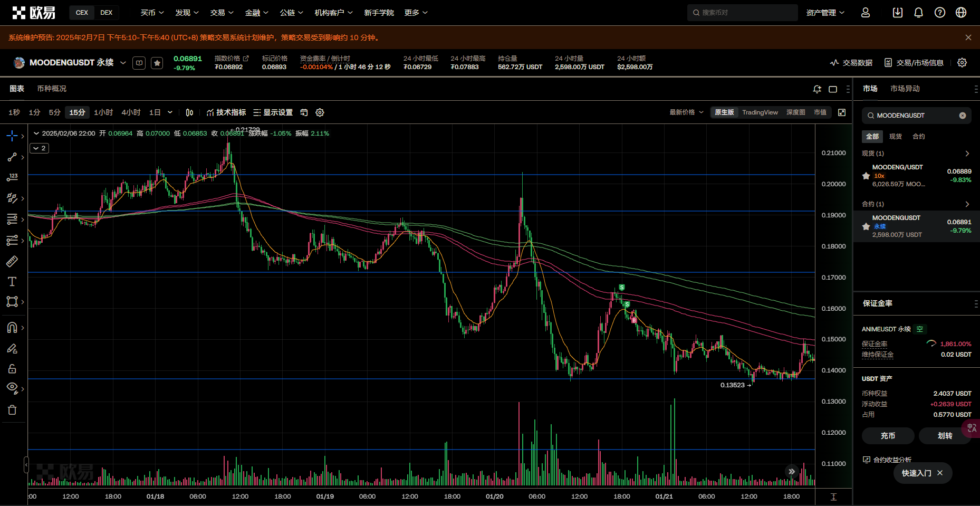Switch to TradingView chart mode
The width and height of the screenshot is (980, 506).
tap(760, 112)
